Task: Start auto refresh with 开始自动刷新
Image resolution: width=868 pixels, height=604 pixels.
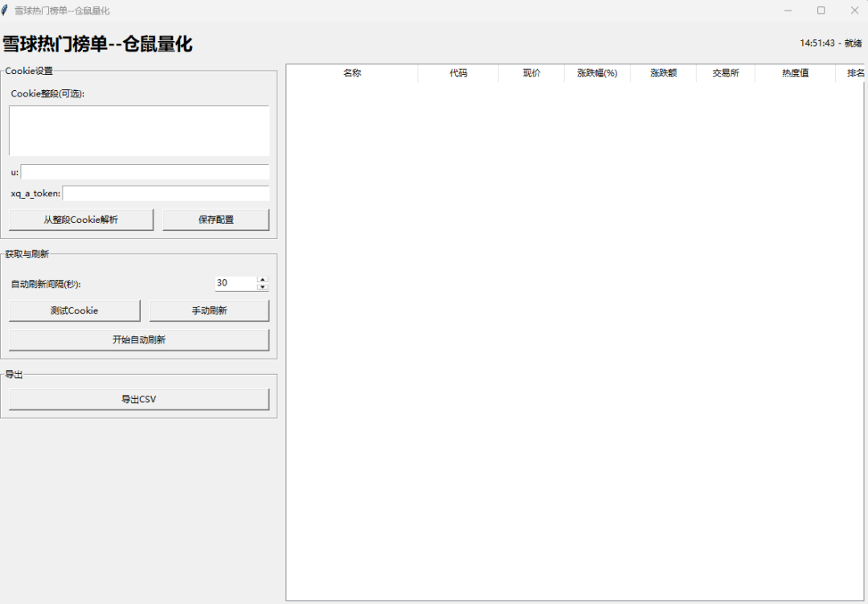Action: pos(139,339)
